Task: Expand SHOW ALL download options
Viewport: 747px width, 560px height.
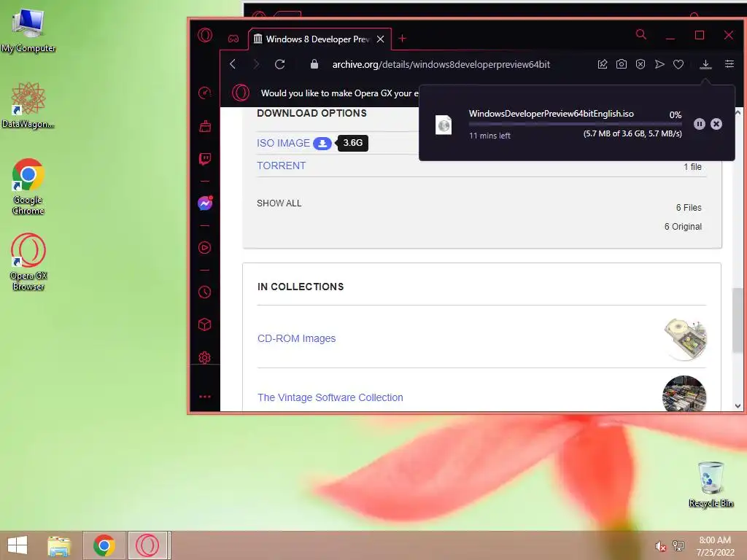Action: (279, 203)
